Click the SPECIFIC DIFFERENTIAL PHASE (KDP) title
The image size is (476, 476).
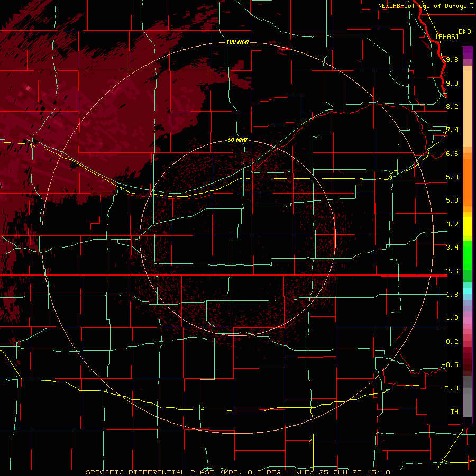pos(164,472)
